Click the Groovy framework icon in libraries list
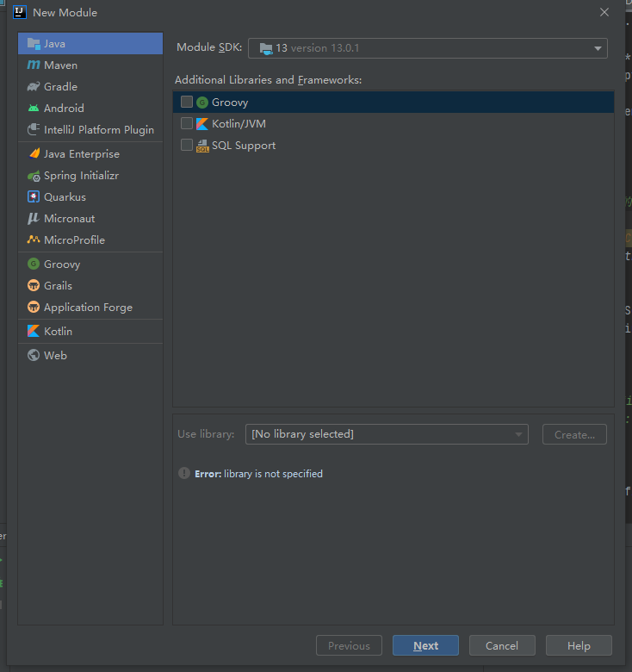 202,102
